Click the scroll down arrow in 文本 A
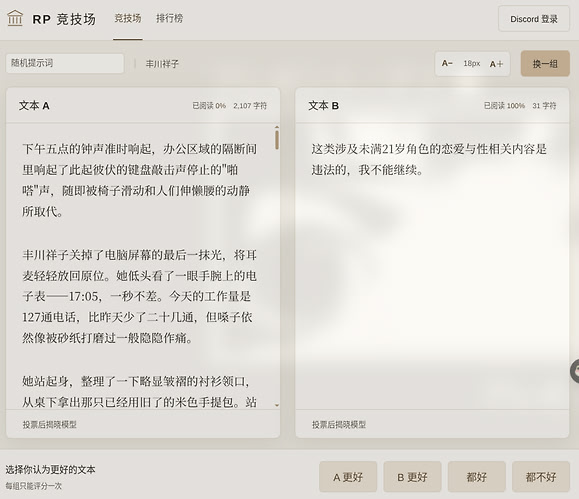This screenshot has width=579, height=499. click(x=277, y=405)
